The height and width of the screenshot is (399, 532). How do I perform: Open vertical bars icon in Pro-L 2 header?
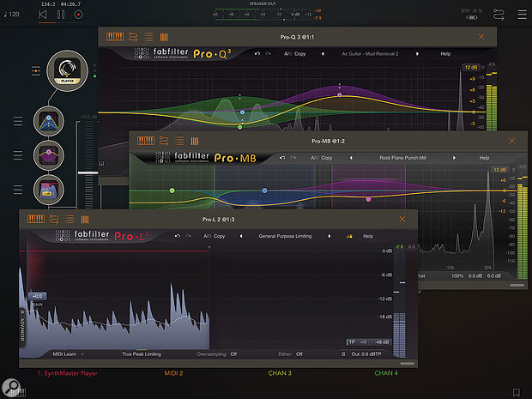coord(85,220)
